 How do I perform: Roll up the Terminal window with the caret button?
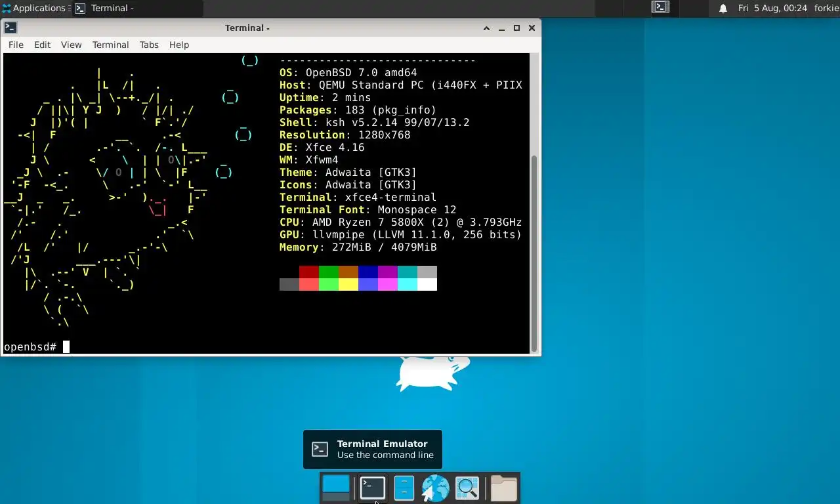pyautogui.click(x=486, y=28)
